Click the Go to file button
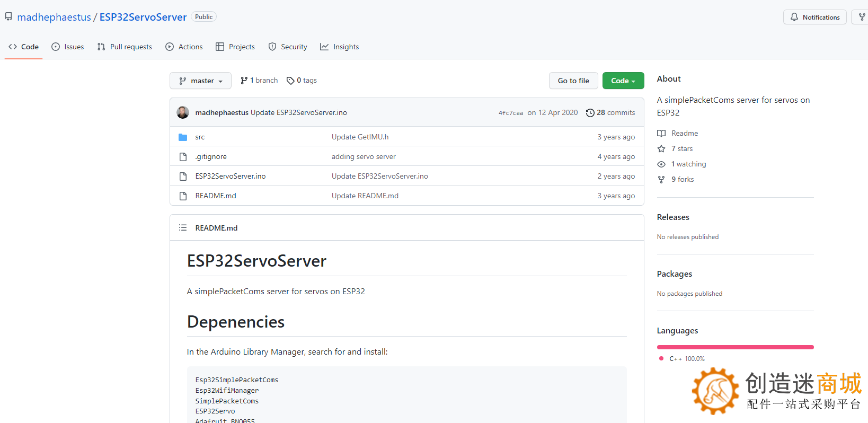868x423 pixels. (573, 81)
